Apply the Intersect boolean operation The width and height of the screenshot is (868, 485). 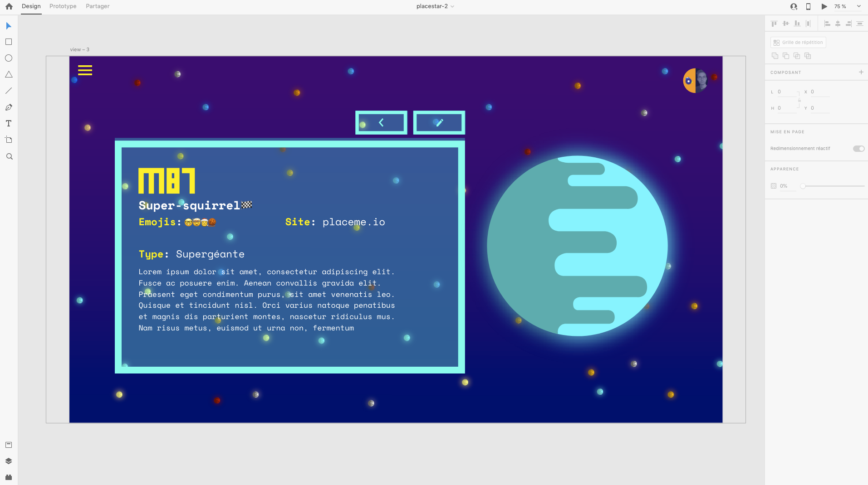796,56
